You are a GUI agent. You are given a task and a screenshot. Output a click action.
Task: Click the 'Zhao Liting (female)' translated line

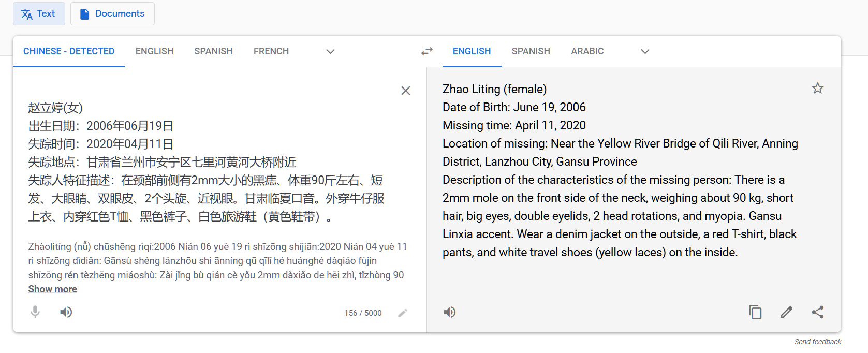pyautogui.click(x=494, y=89)
